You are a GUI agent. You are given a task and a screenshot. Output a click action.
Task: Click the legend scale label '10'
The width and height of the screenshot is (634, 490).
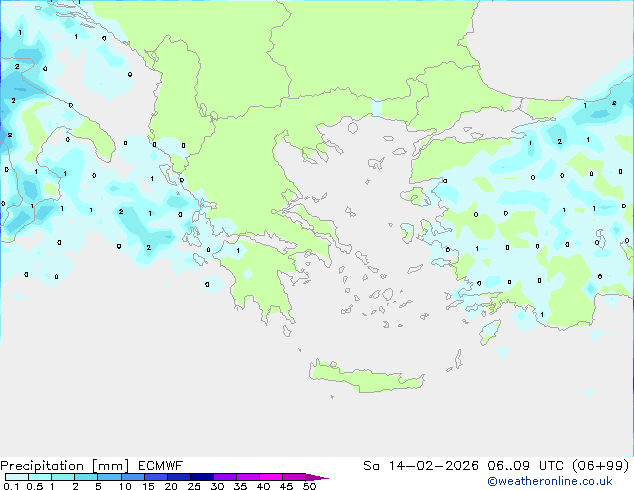[x=125, y=486]
